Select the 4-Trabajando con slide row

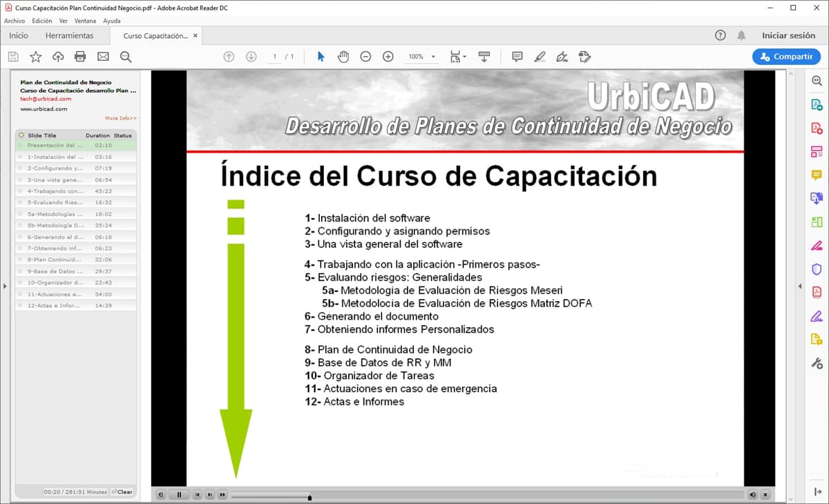[76, 191]
